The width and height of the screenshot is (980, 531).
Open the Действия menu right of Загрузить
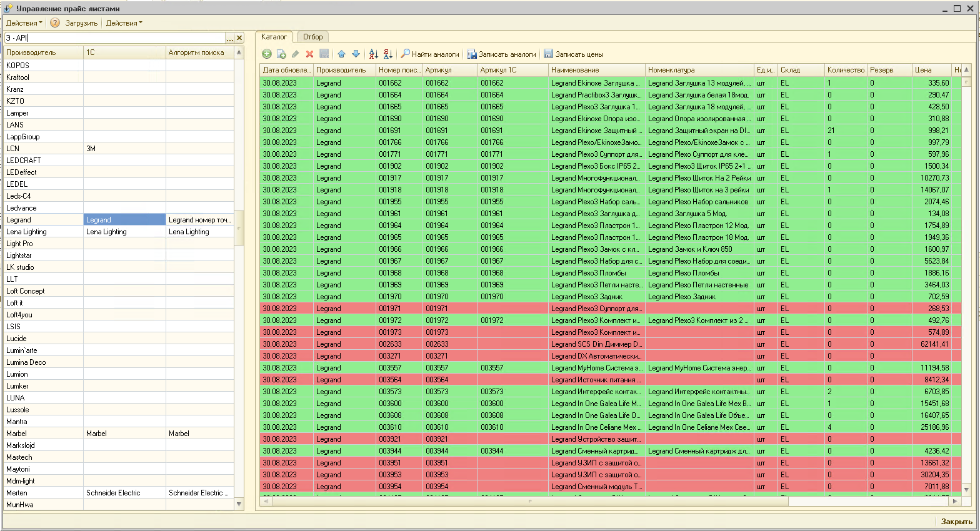(124, 23)
